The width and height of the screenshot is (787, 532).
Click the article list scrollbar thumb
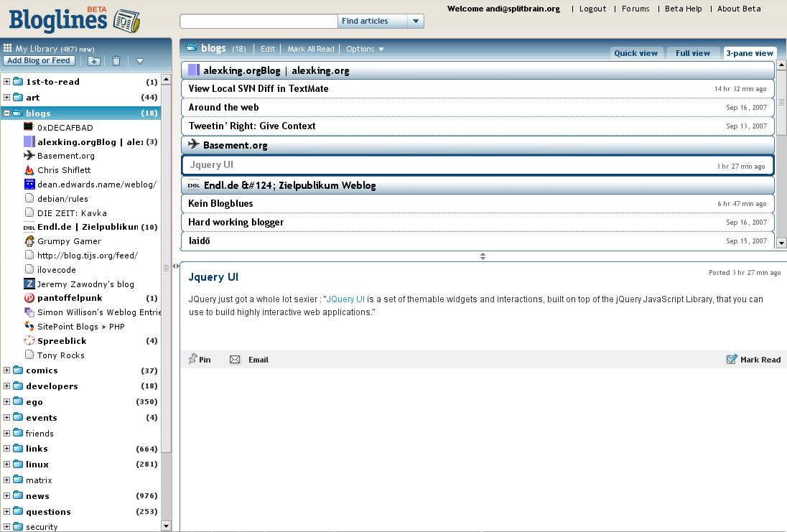pyautogui.click(x=781, y=103)
